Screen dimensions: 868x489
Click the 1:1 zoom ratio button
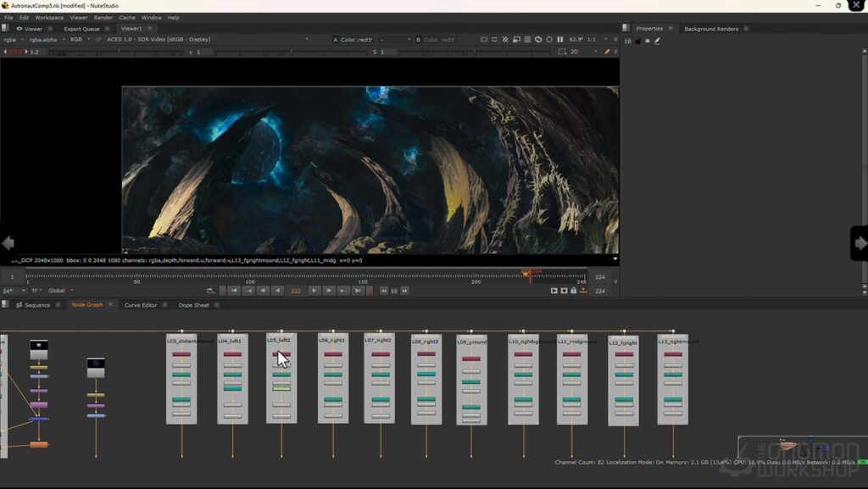coord(591,40)
